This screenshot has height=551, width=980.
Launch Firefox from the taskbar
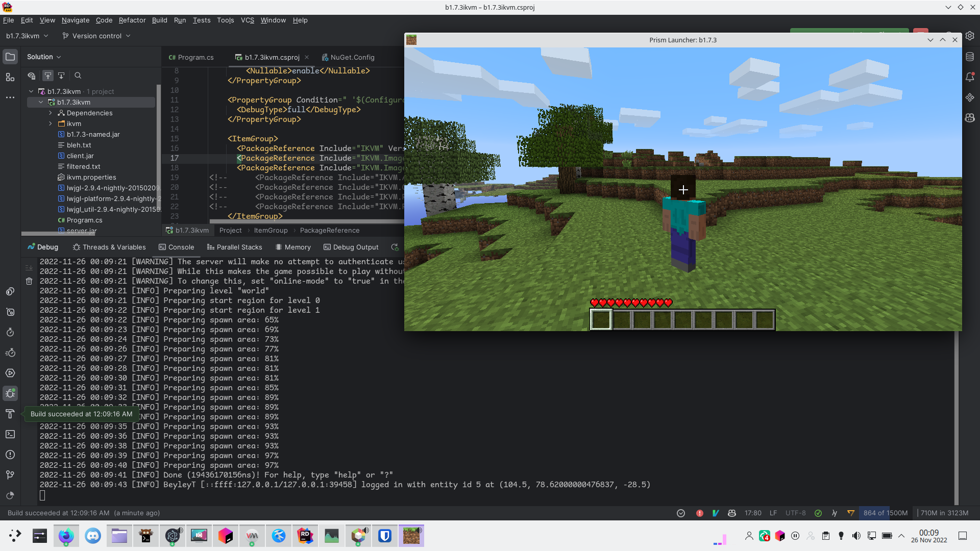coord(66,536)
